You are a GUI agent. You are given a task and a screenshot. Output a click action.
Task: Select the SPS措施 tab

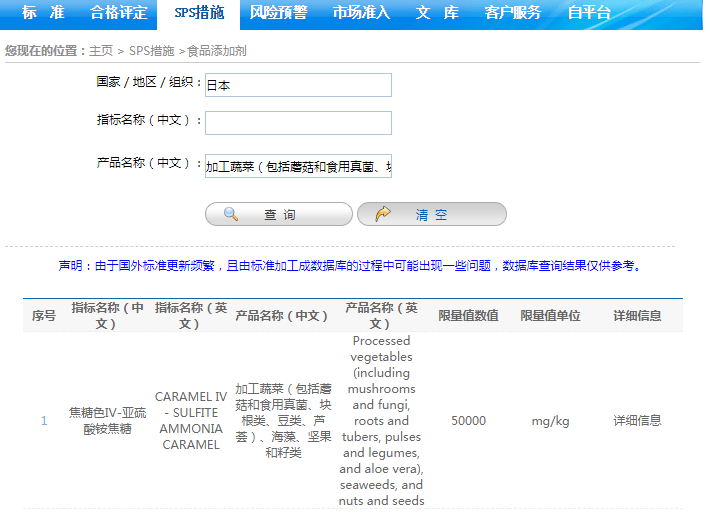point(198,13)
